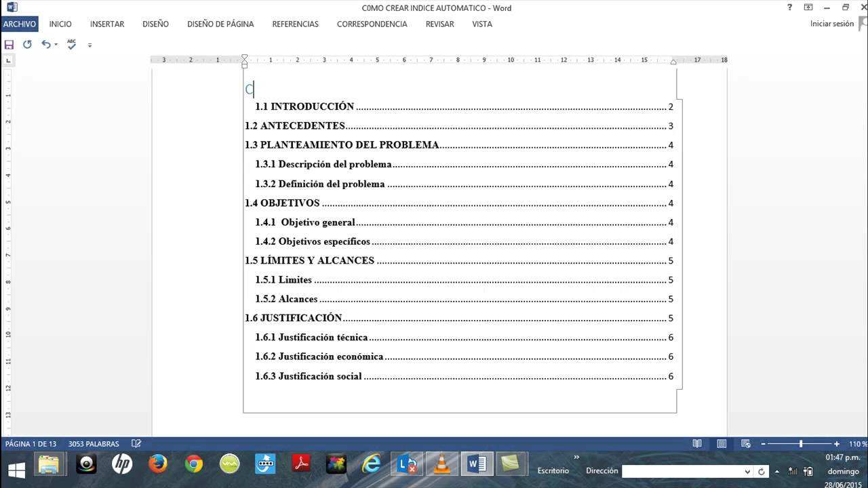Open Word Help question mark icon
Screen dimensions: 868x488
(x=790, y=7)
